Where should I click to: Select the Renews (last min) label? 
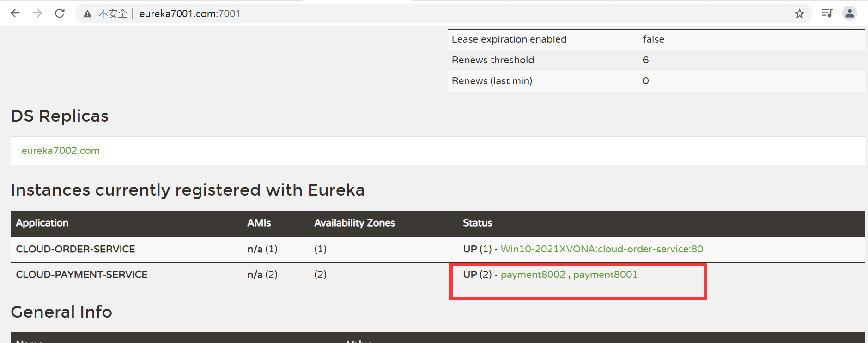click(492, 81)
